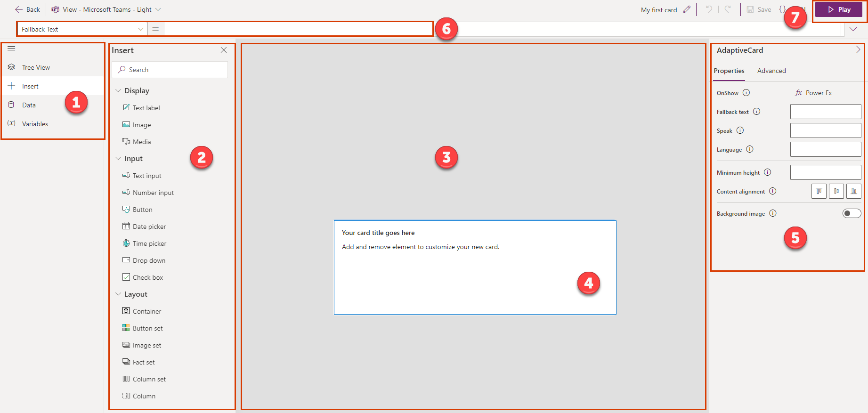Click the pencil icon to rename card
The image size is (868, 413).
tap(687, 9)
